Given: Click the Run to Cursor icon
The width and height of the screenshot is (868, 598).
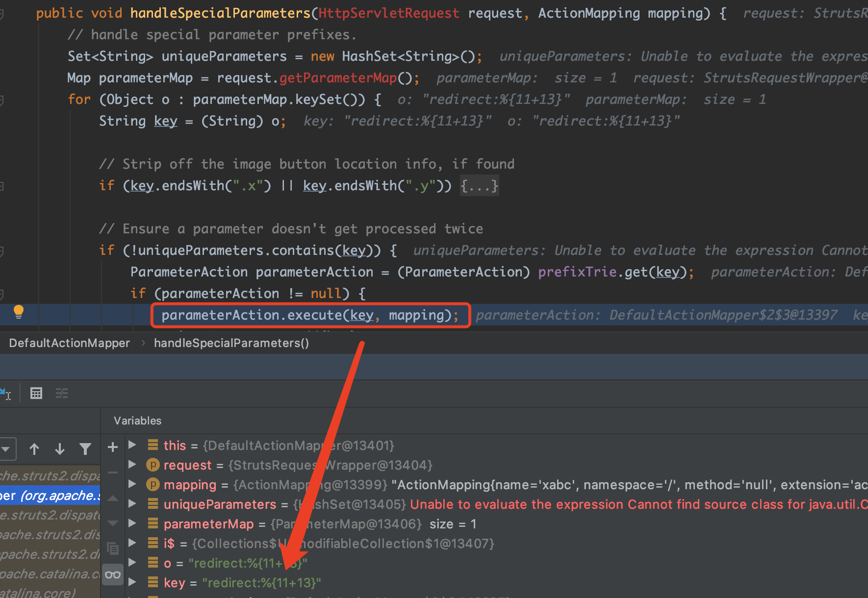Looking at the screenshot, I should click(x=6, y=393).
